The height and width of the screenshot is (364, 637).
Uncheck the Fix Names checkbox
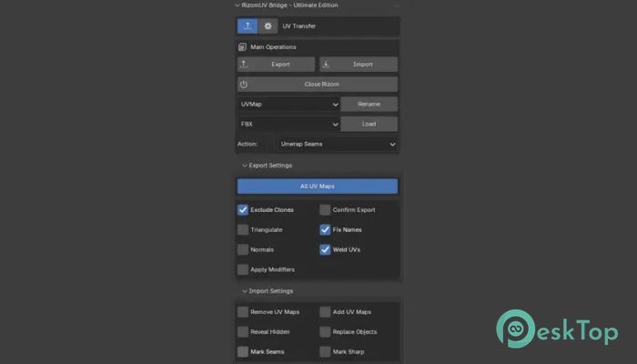click(325, 229)
